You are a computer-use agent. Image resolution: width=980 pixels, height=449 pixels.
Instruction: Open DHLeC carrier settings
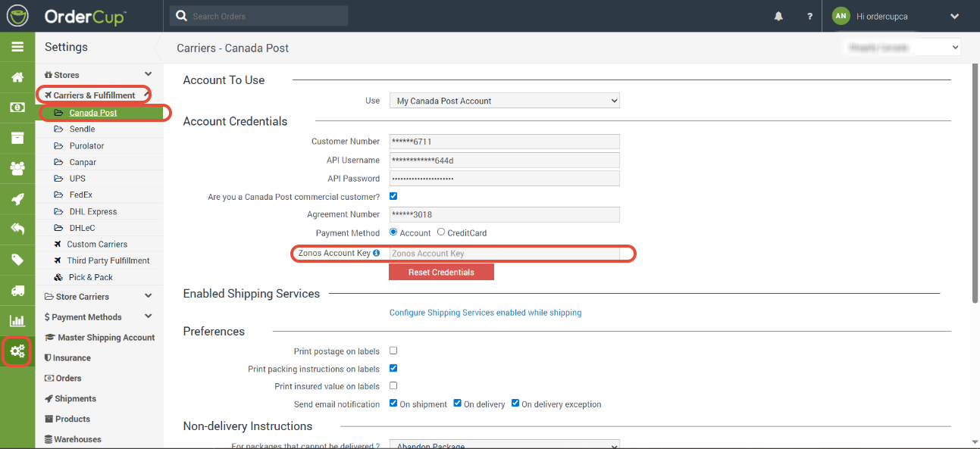83,228
